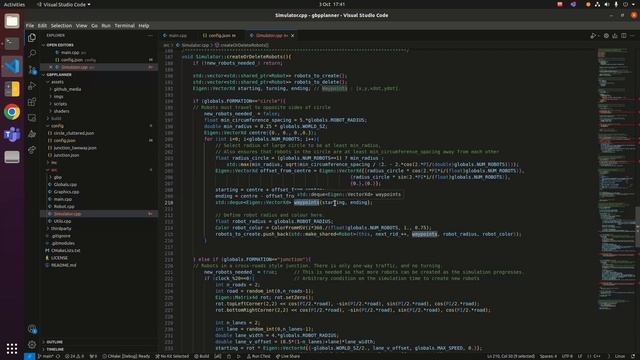
Task: Click Live Share in status bar
Action: [x=288, y=356]
